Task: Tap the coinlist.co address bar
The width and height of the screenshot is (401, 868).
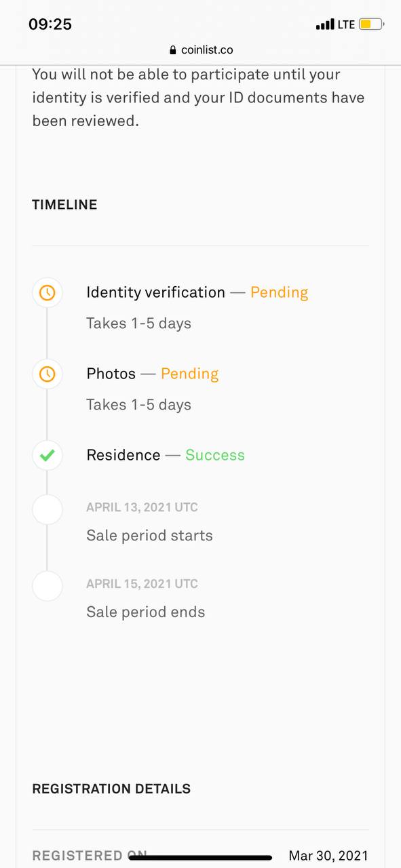Action: coord(201,50)
